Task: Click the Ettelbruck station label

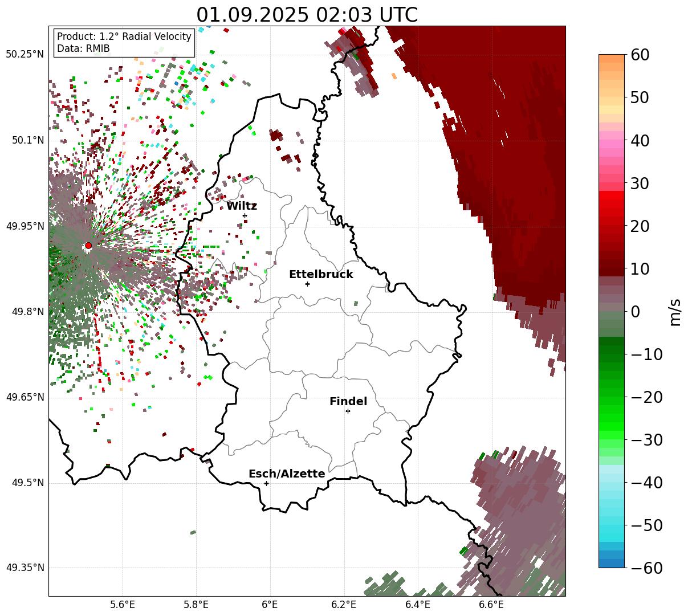Action: pos(321,274)
